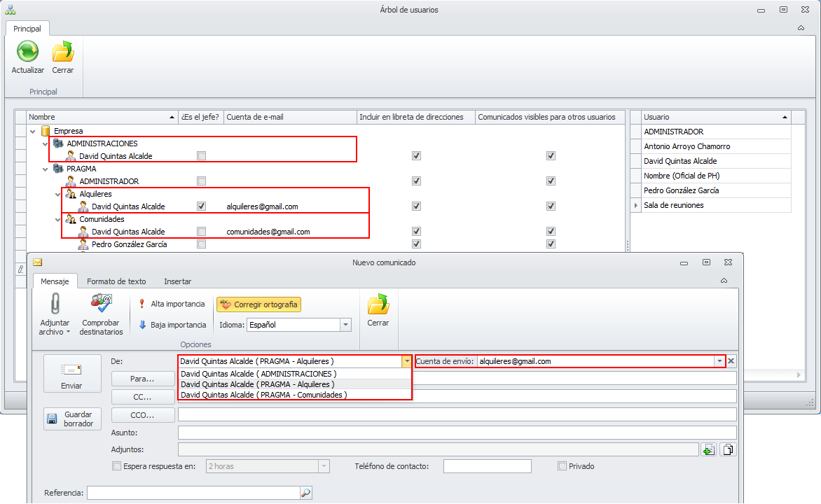This screenshot has height=504, width=821.
Task: Open the Idioma Español dropdown
Action: (x=345, y=325)
